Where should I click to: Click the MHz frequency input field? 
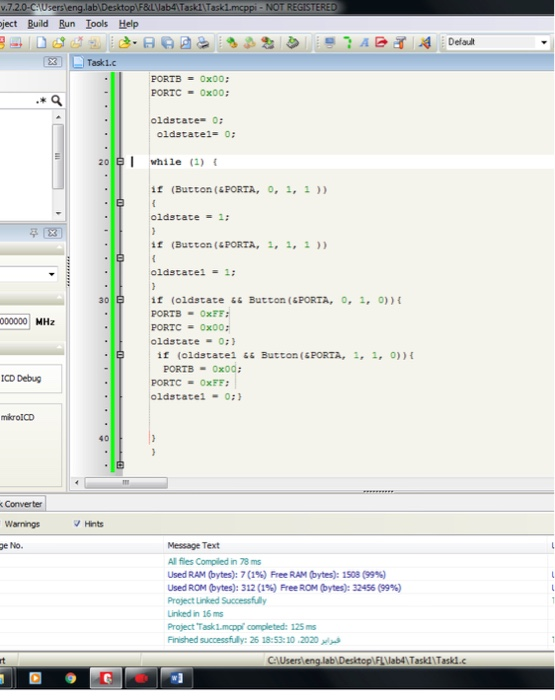[14, 321]
